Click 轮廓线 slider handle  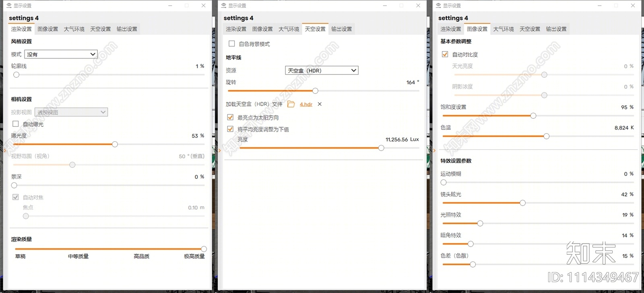[x=17, y=75]
